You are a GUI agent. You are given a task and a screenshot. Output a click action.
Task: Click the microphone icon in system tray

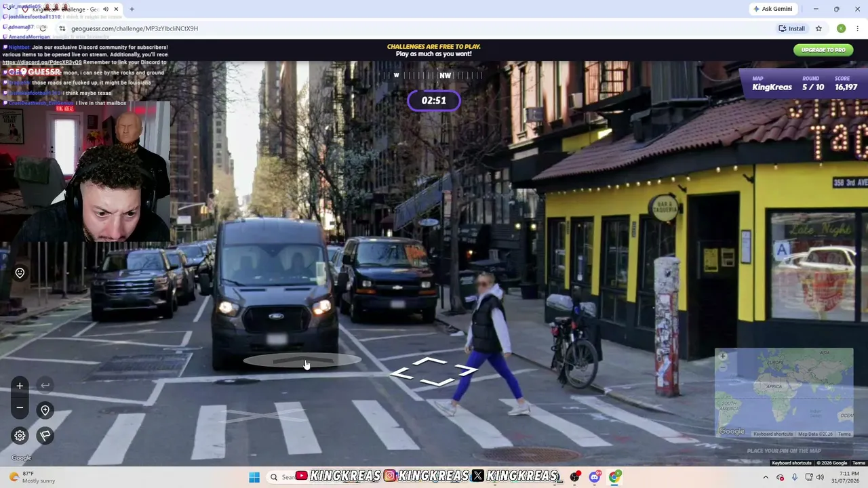794,477
